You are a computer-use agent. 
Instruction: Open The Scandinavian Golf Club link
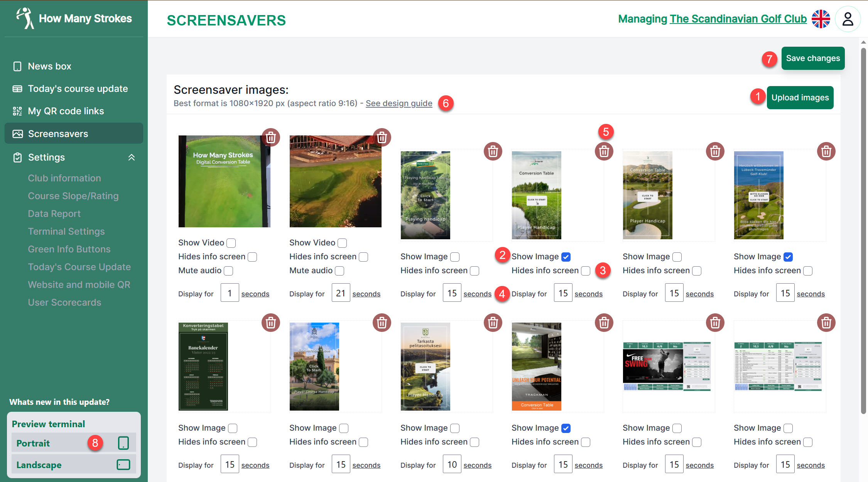tap(738, 19)
